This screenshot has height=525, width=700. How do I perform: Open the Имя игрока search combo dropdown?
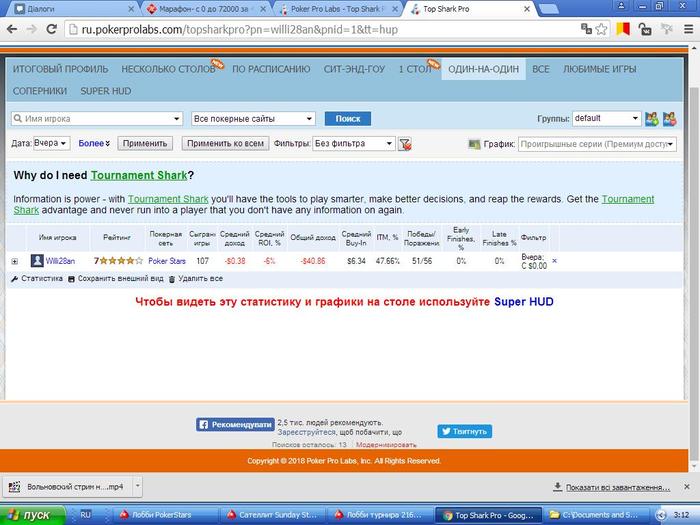[x=176, y=119]
